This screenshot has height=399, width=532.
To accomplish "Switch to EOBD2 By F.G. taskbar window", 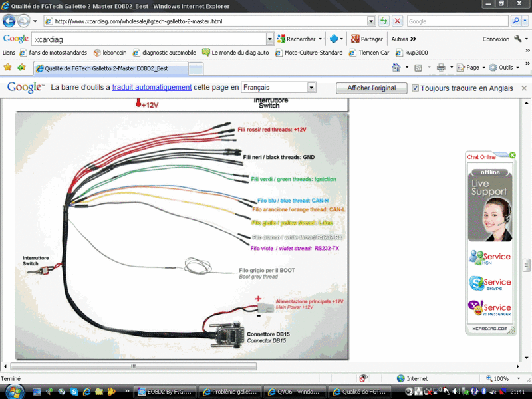I will tap(166, 392).
